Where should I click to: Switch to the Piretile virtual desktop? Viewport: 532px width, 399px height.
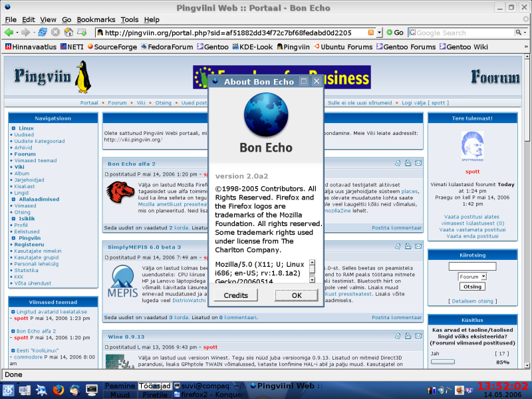(155, 394)
